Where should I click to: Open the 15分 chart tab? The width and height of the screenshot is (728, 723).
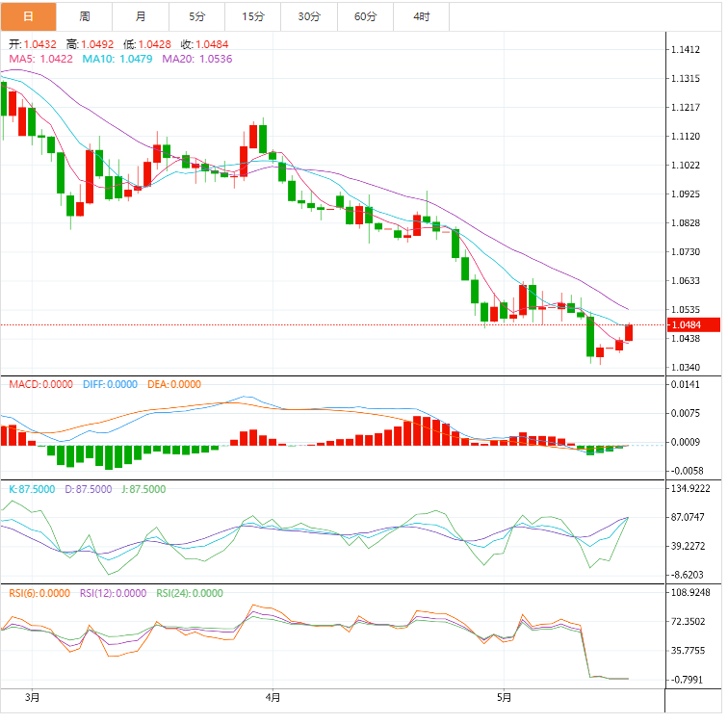(253, 16)
